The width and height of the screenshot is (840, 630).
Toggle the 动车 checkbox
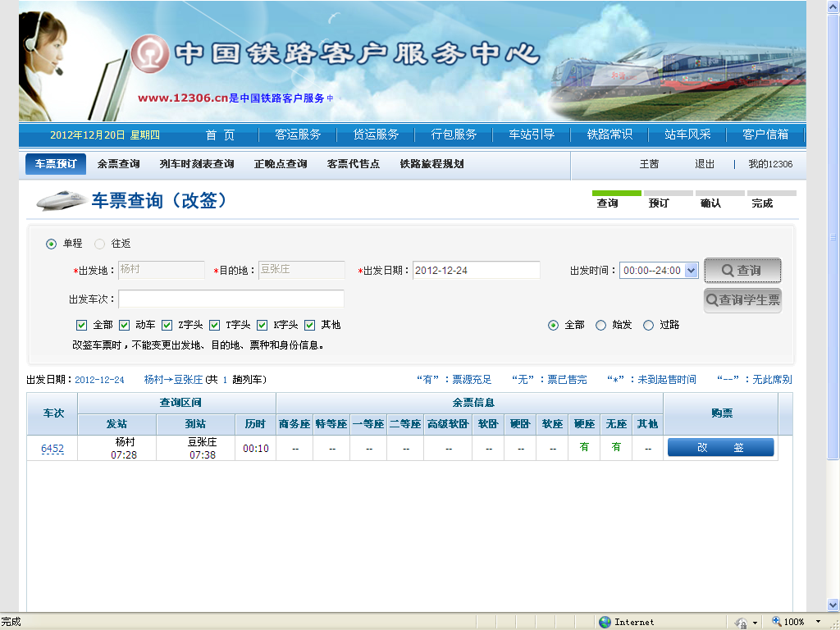tap(125, 325)
